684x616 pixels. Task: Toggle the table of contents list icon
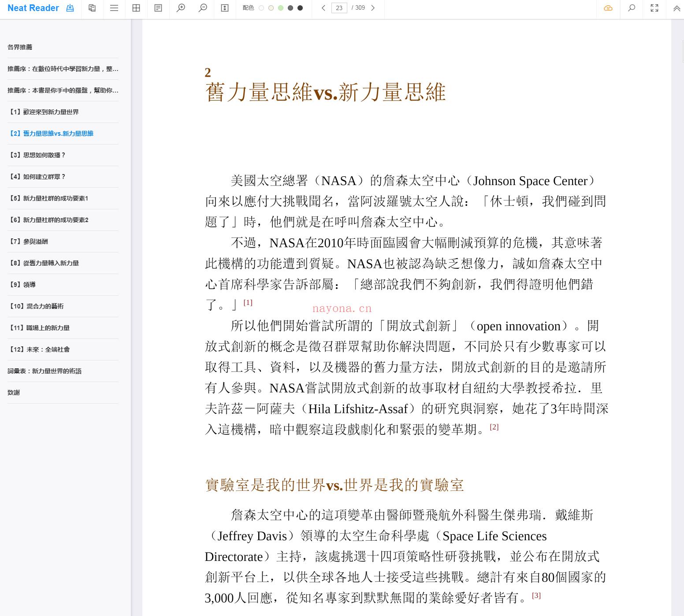point(114,8)
